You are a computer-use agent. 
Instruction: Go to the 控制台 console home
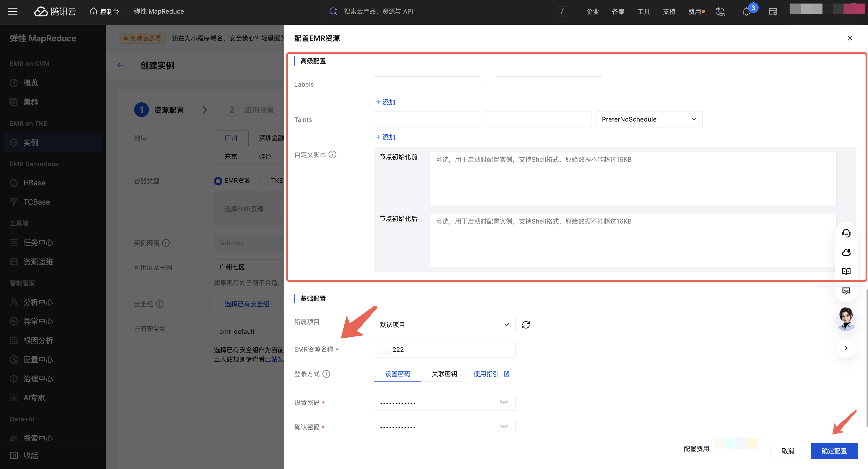tap(104, 12)
